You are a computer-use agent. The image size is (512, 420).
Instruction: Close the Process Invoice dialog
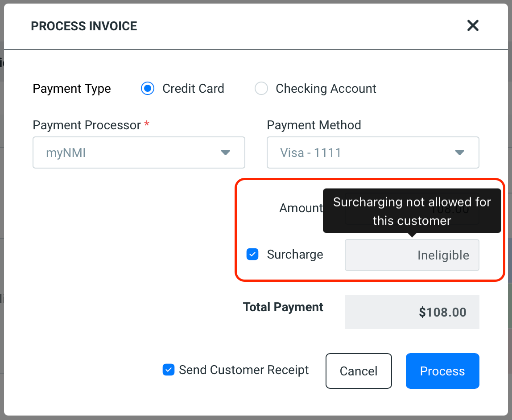click(x=472, y=25)
